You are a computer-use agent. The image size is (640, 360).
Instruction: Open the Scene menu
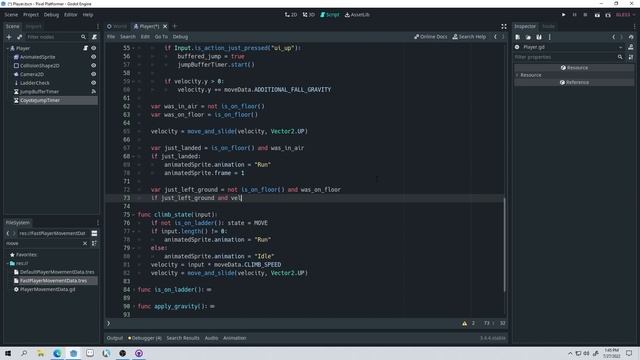(x=11, y=15)
